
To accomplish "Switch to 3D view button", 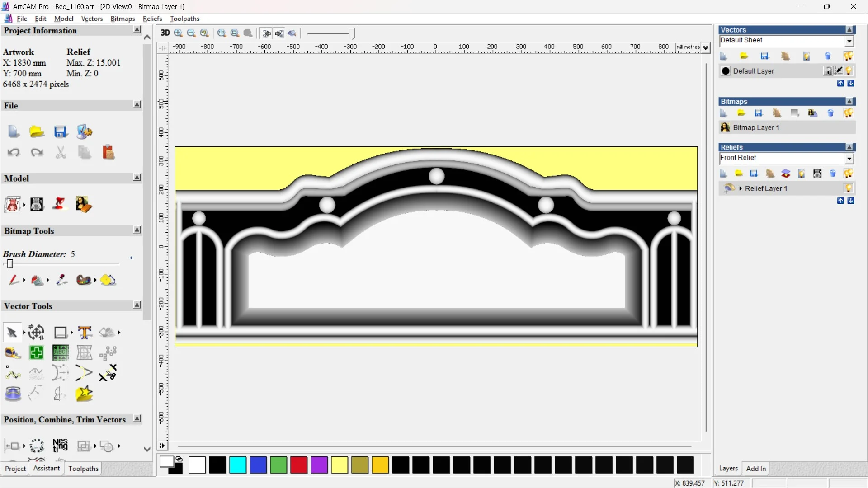I will tap(165, 33).
